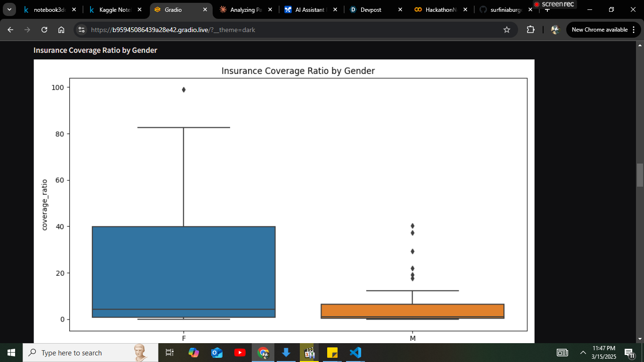Close the Analyzing Pa tab
Screen dimensions: 644x362
pos(270,9)
